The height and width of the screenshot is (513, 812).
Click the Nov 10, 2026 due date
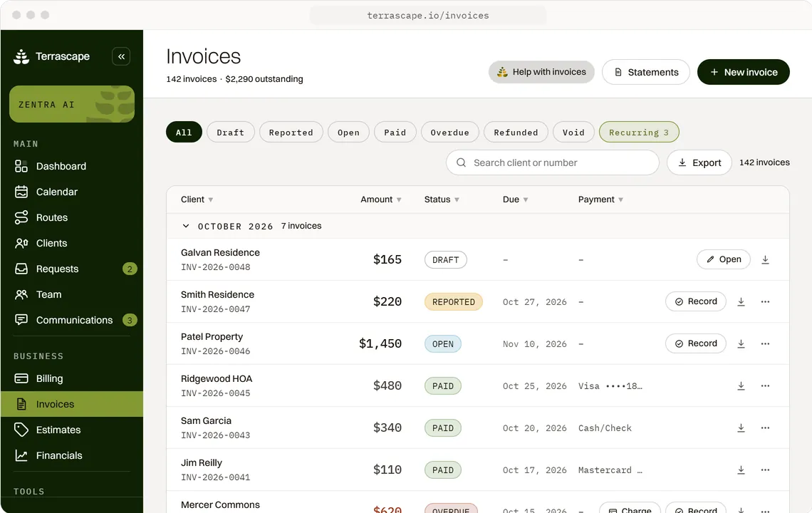click(x=534, y=344)
